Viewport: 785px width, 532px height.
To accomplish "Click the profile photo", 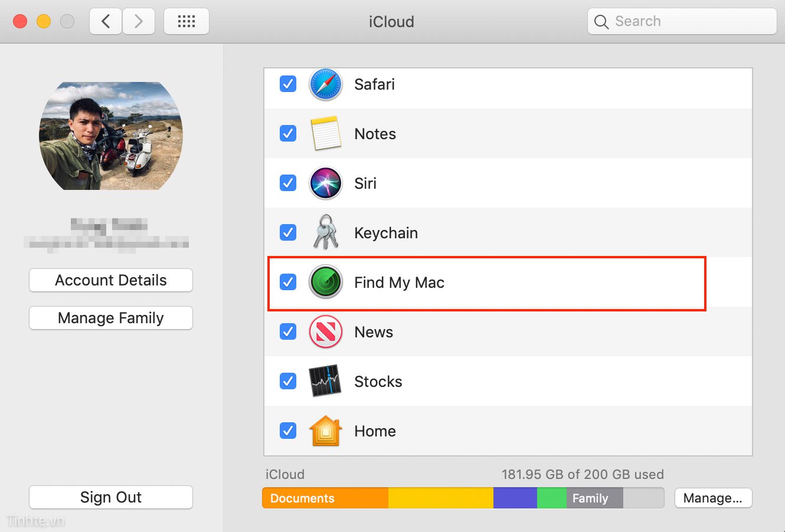I will (x=111, y=136).
